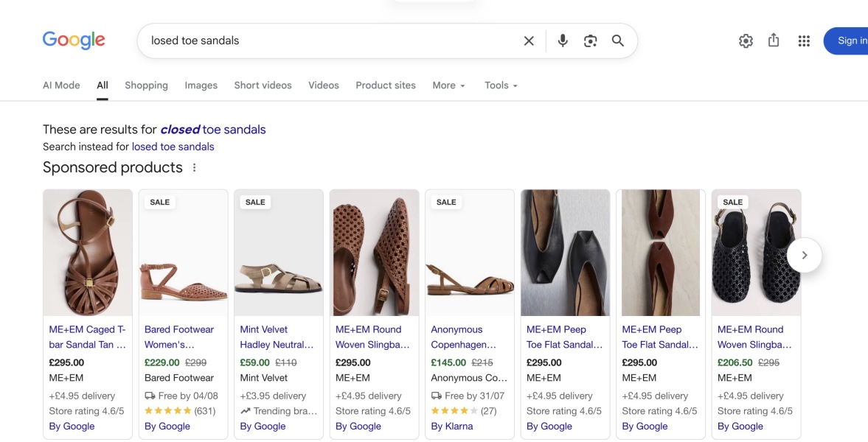Switch to the Shopping tab
The image size is (868, 442).
point(146,85)
